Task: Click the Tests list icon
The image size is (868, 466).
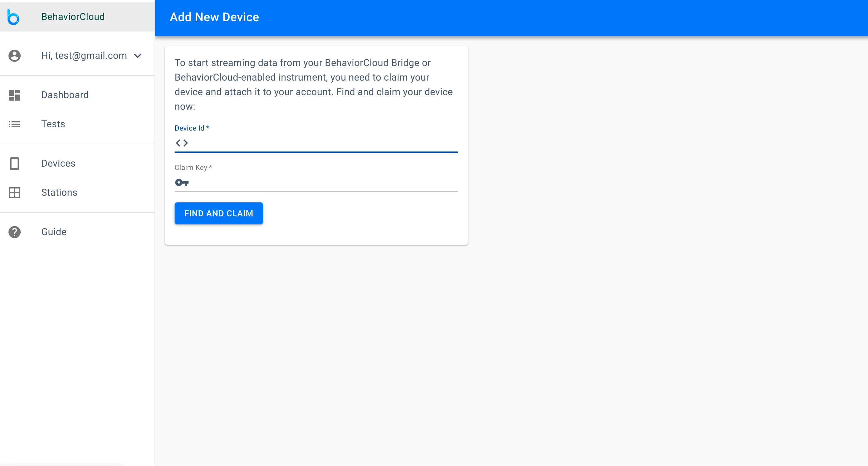Action: (14, 124)
